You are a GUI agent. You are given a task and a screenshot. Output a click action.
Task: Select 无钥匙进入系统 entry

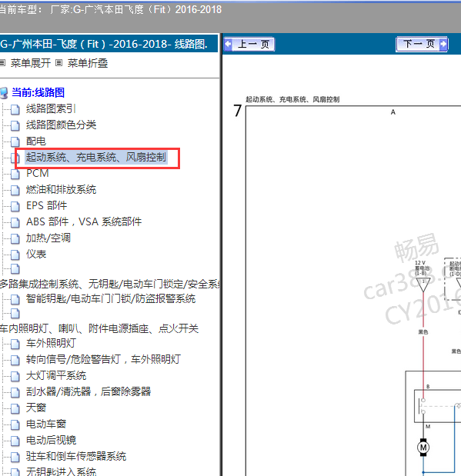pyautogui.click(x=61, y=471)
